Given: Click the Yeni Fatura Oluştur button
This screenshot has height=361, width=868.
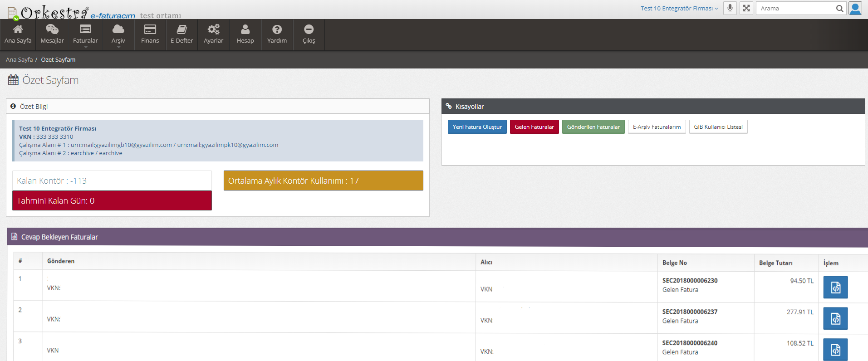Looking at the screenshot, I should point(477,127).
